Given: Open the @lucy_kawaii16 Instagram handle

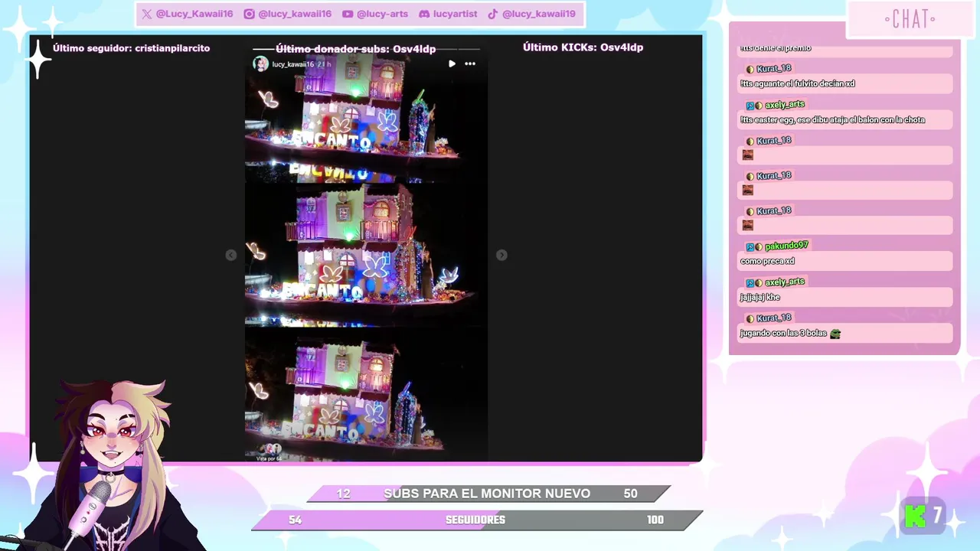Looking at the screenshot, I should click(x=295, y=14).
